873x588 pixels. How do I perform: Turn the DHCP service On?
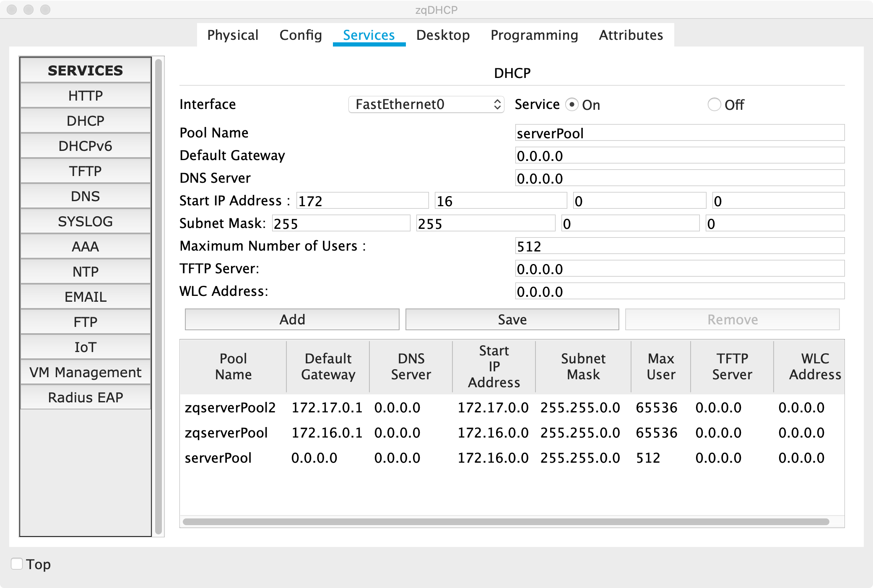(572, 104)
